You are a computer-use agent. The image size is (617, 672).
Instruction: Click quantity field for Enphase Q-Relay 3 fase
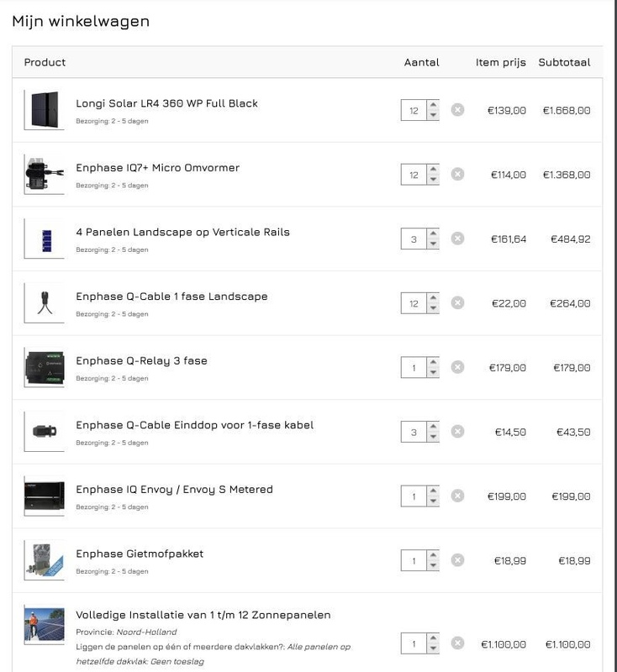pos(414,368)
